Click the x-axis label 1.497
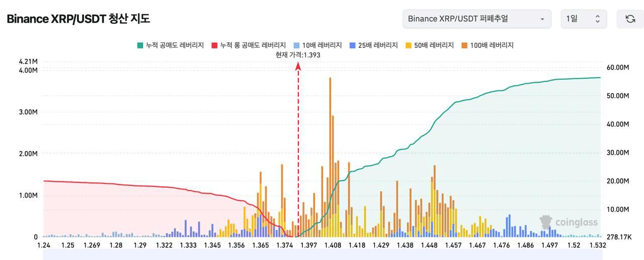The width and height of the screenshot is (644, 260). coord(549,245)
